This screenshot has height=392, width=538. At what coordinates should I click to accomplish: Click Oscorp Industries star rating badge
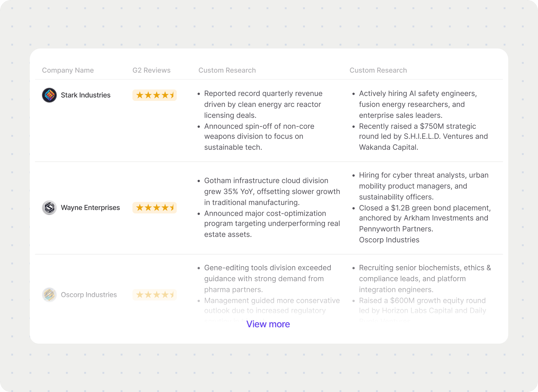[x=154, y=295]
